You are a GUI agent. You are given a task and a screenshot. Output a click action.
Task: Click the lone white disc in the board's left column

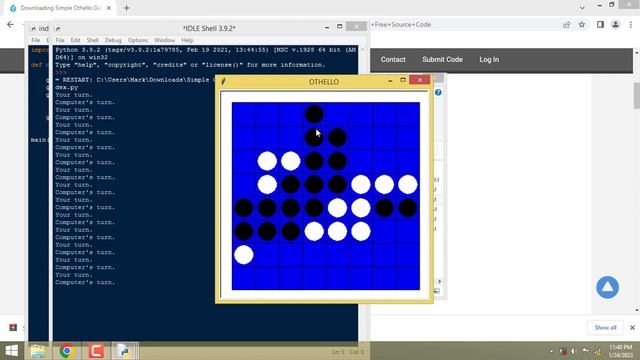[244, 255]
